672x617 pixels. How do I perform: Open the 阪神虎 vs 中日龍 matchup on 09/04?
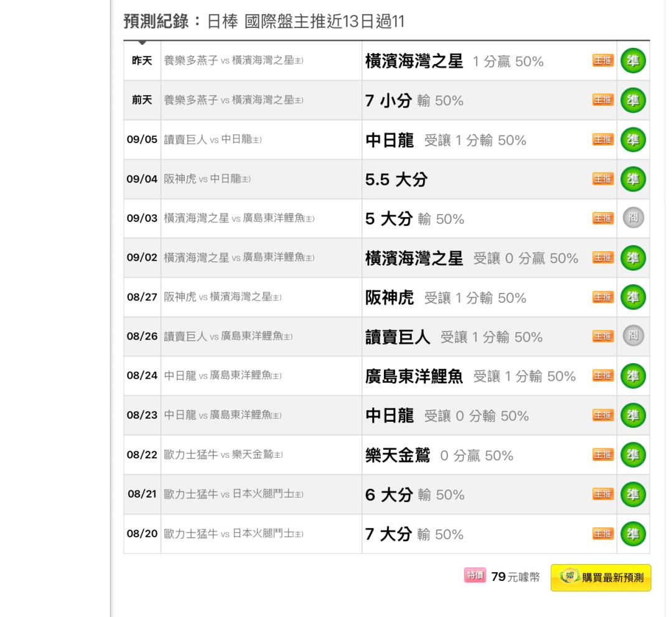(x=207, y=179)
